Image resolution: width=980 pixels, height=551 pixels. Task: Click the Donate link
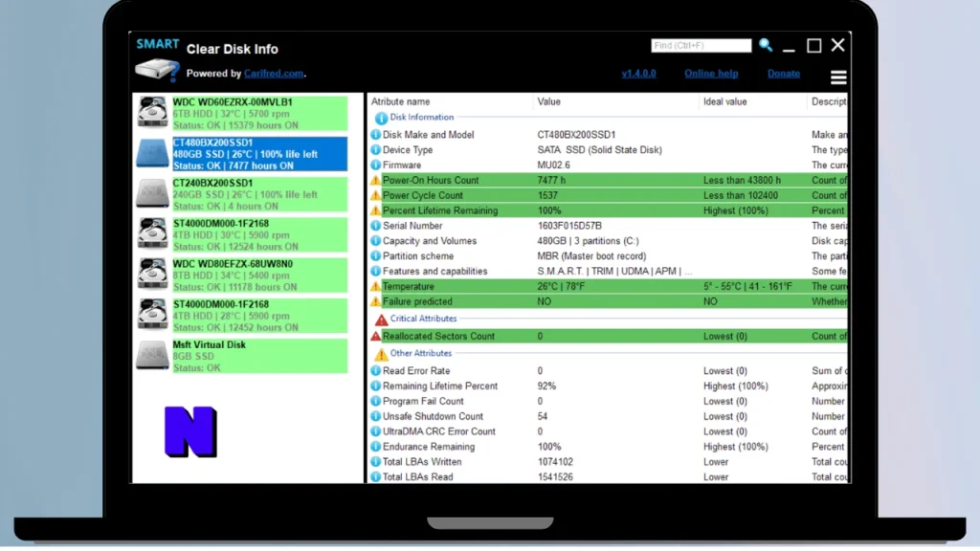784,73
